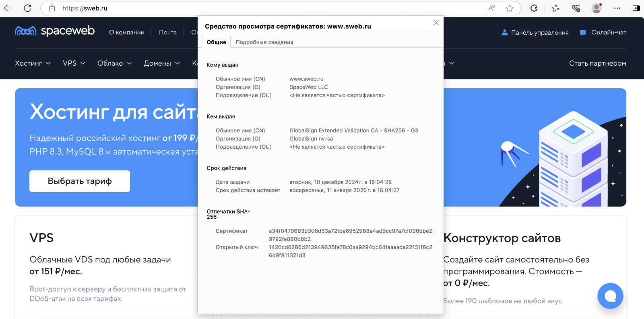Select the Общие certificate tab

216,42
